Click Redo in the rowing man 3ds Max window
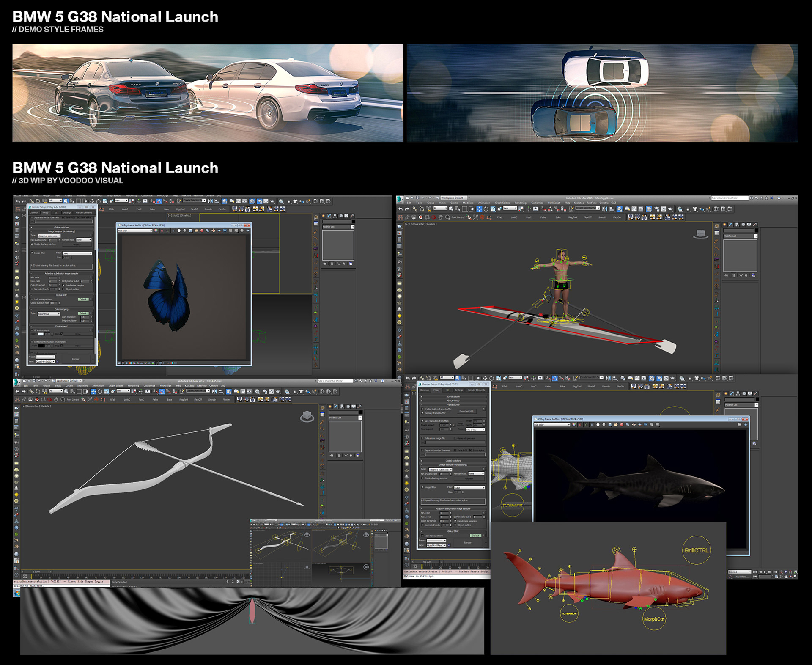 [x=407, y=209]
